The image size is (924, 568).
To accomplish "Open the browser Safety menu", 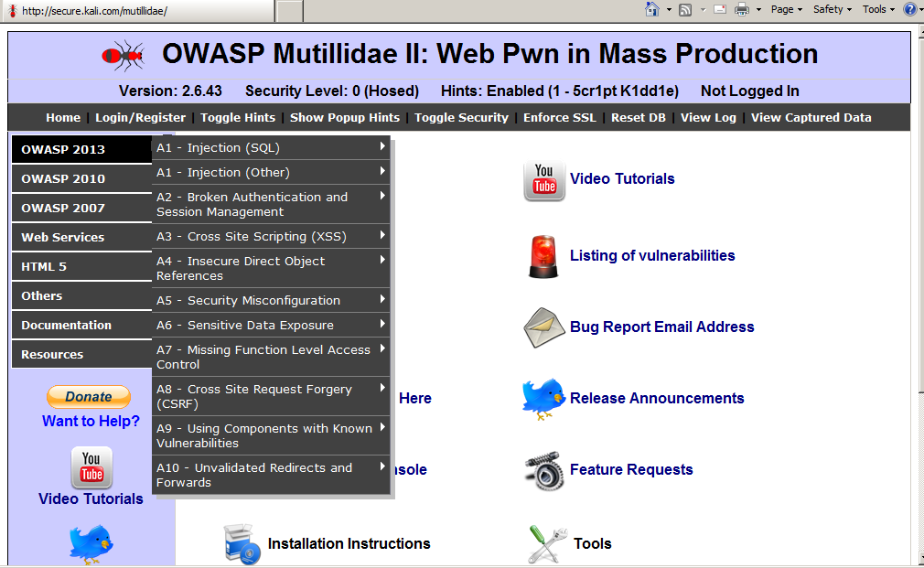I will point(833,9).
